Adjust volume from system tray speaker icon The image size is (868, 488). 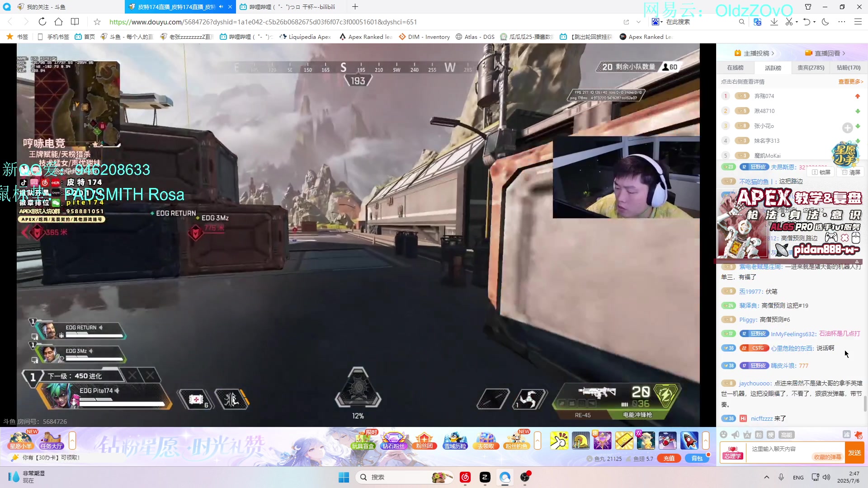826,477
